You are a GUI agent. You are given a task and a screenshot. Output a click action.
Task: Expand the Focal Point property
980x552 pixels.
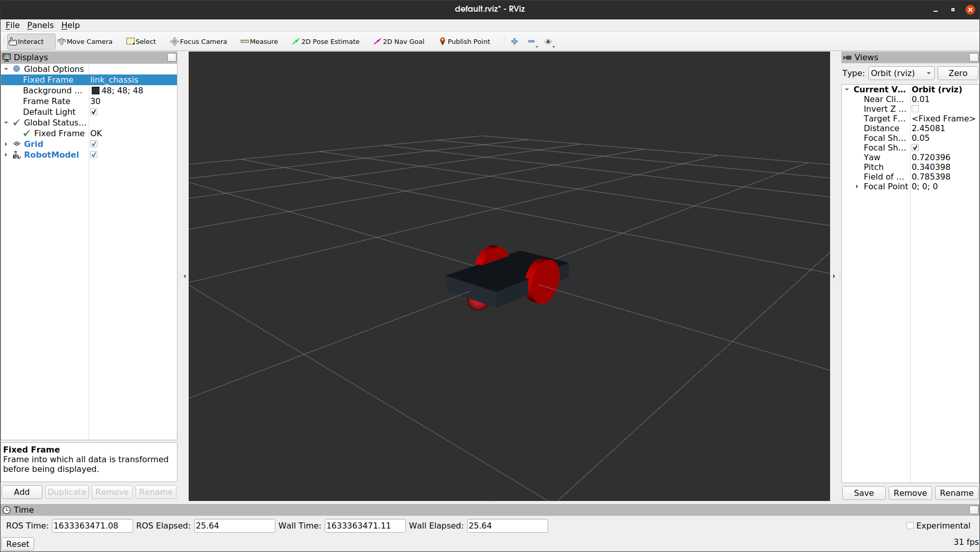pyautogui.click(x=857, y=186)
